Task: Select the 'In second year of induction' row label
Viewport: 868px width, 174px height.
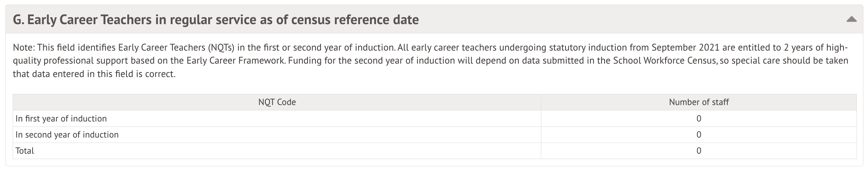Action: [x=67, y=135]
